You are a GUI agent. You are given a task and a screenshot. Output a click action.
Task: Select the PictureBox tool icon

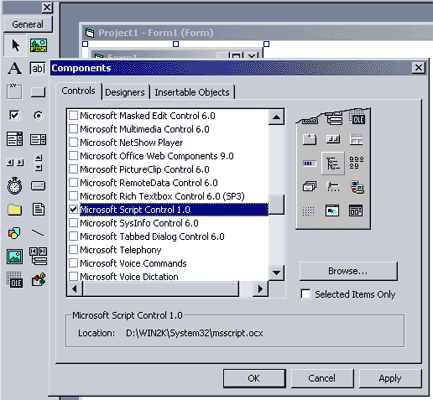coord(38,45)
